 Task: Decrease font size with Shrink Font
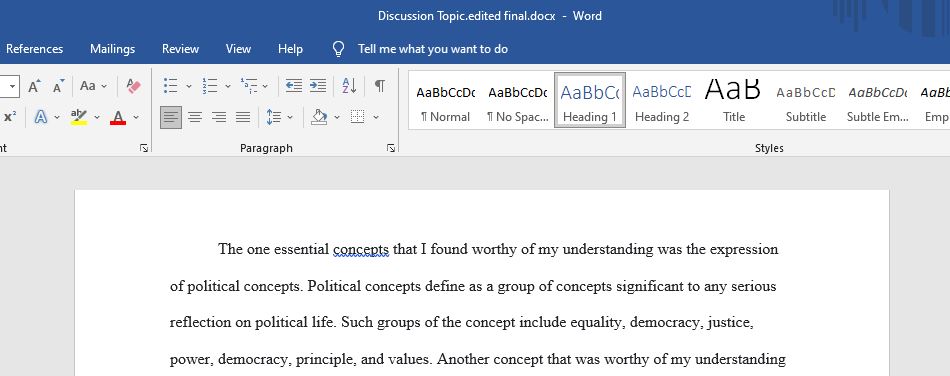pyautogui.click(x=59, y=86)
